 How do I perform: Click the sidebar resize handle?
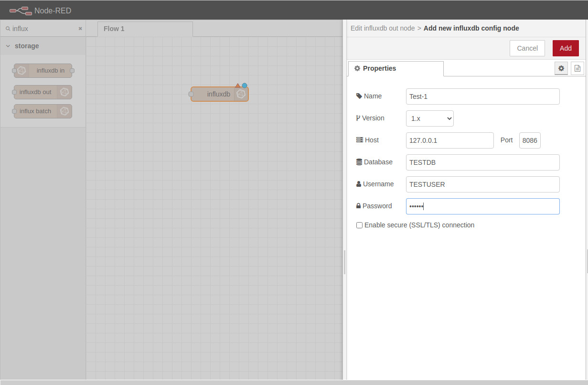click(344, 262)
